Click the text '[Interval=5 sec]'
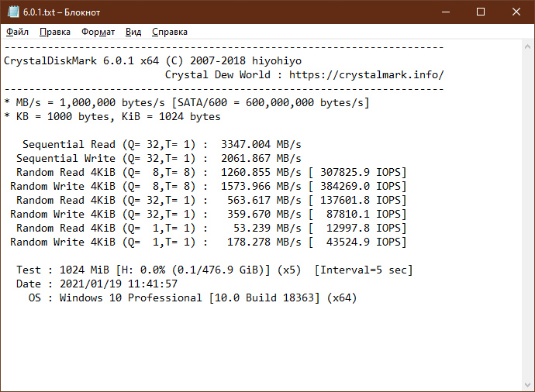 tap(364, 270)
